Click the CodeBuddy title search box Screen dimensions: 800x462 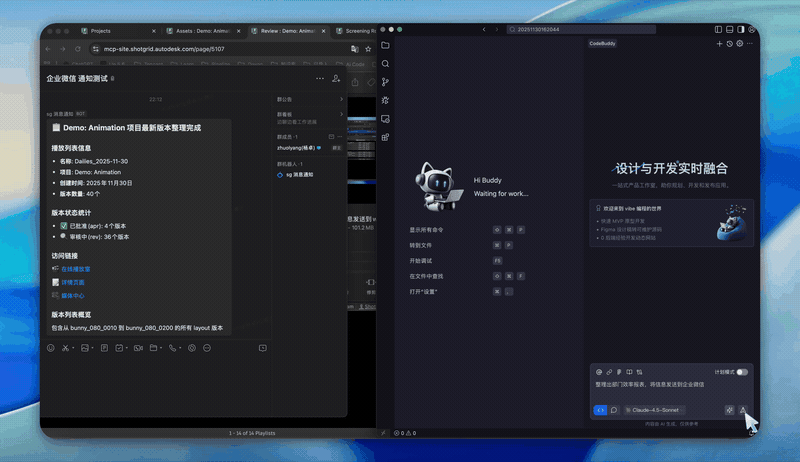(x=581, y=30)
